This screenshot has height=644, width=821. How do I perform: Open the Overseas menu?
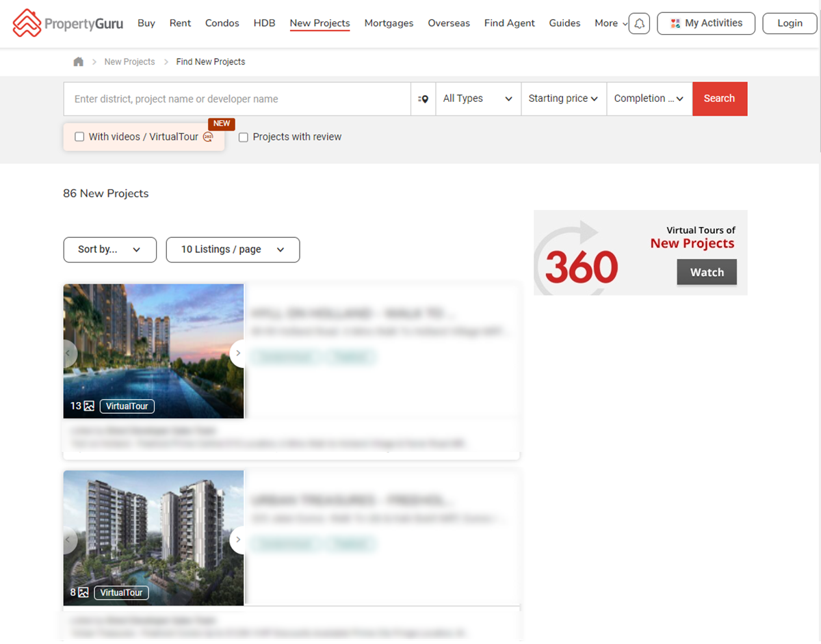point(449,23)
